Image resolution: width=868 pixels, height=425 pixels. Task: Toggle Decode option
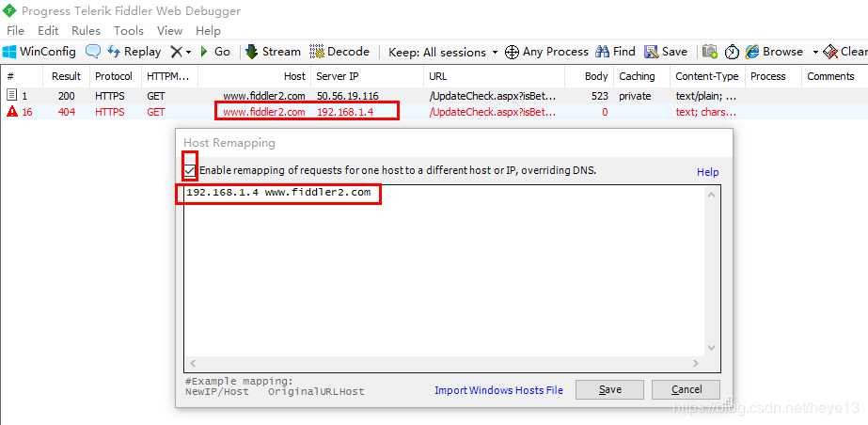(339, 52)
